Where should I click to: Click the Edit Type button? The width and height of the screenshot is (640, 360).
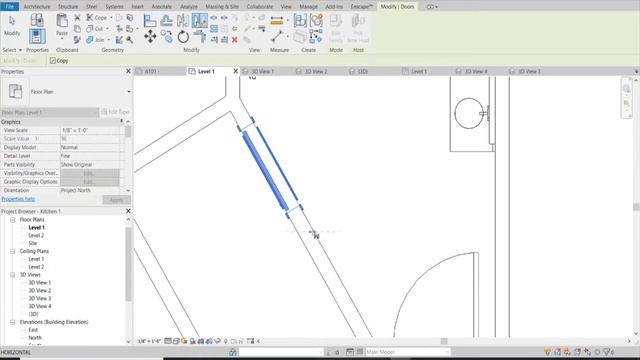(116, 112)
